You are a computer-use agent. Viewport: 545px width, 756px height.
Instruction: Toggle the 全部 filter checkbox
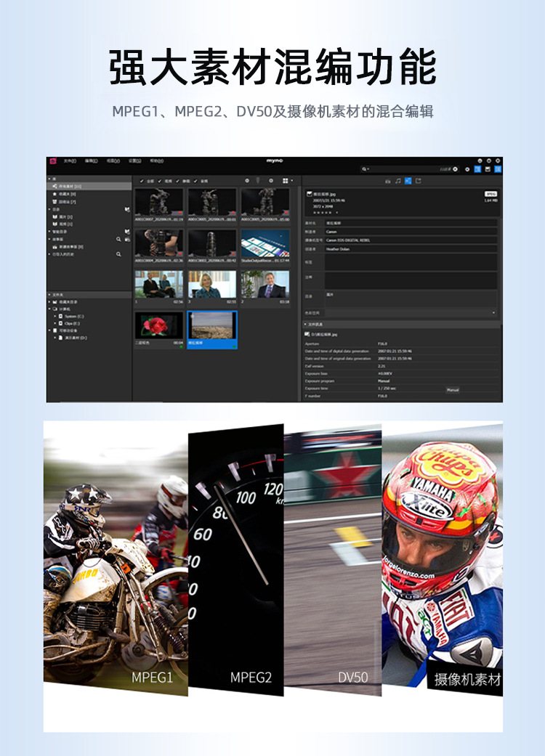click(x=142, y=182)
